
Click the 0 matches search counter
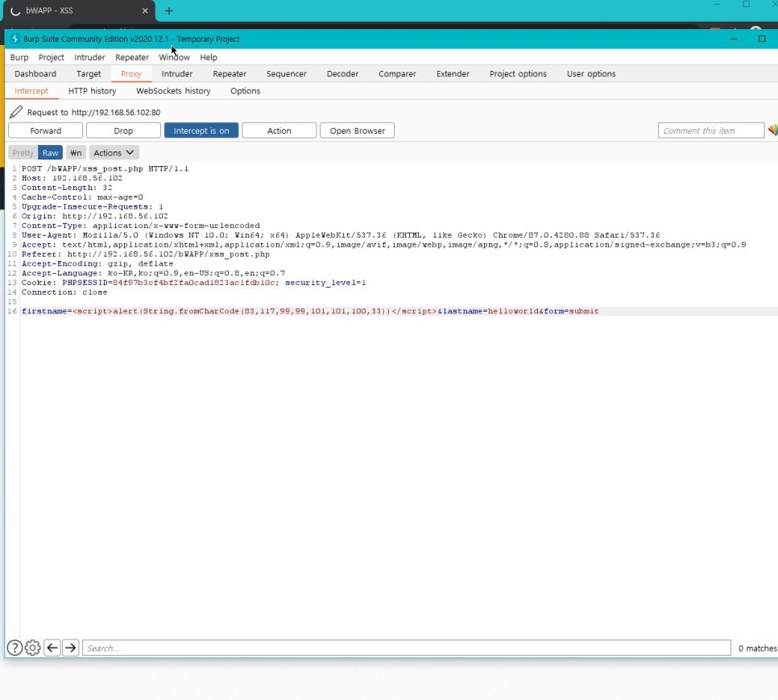coord(757,648)
